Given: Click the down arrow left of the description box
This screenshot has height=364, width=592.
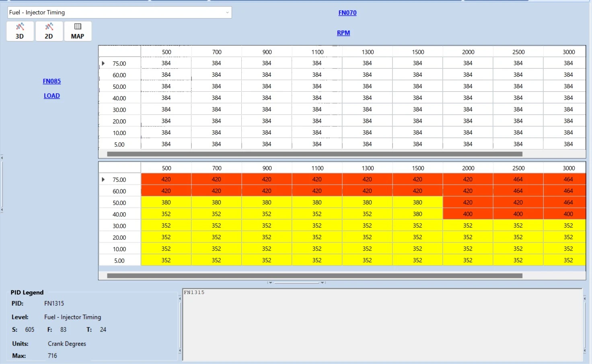Looking at the screenshot, I should click(180, 351).
